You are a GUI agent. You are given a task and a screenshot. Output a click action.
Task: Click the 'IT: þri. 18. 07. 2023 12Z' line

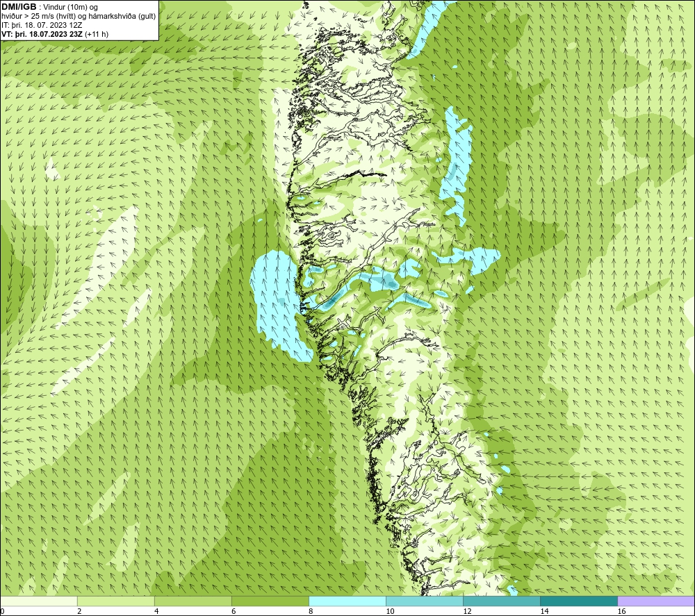42,25
